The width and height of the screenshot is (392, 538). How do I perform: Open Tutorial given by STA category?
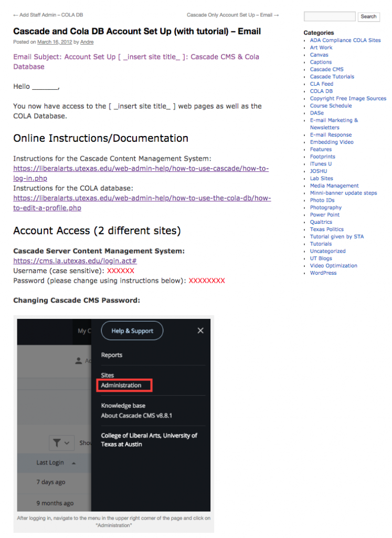337,236
